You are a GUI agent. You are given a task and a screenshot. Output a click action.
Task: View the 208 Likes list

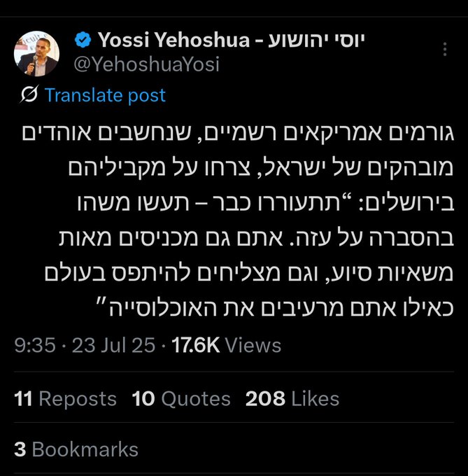click(292, 399)
